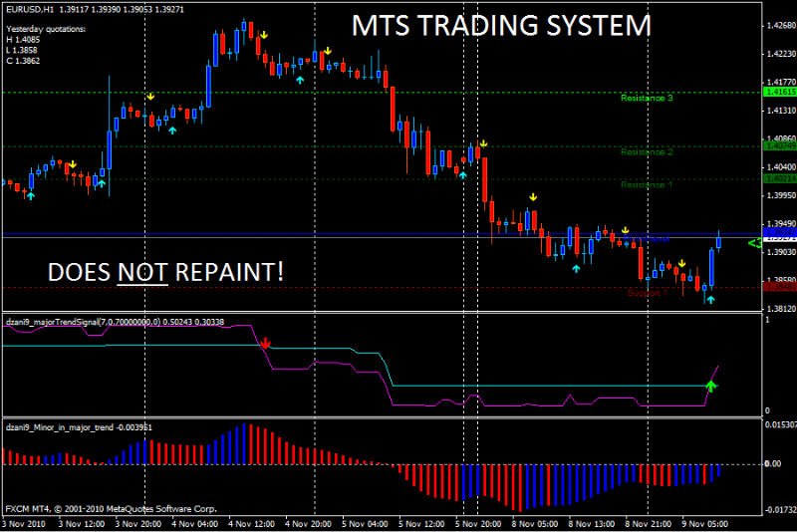Viewport: 797px width, 532px height.
Task: Click the '9 Nov 05:00' time axis label
Action: tap(705, 524)
